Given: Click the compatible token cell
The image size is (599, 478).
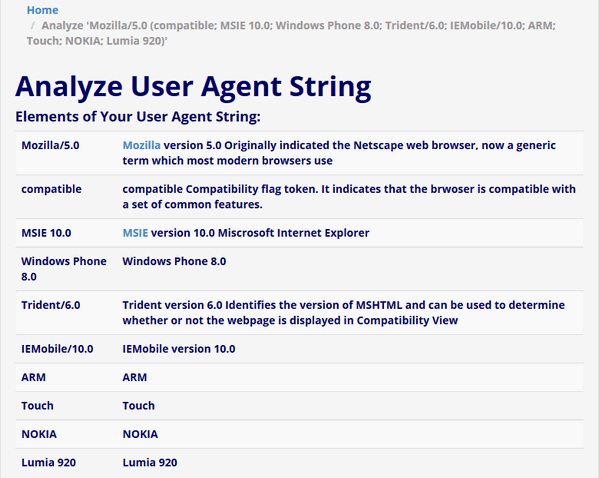Looking at the screenshot, I should click(x=52, y=189).
